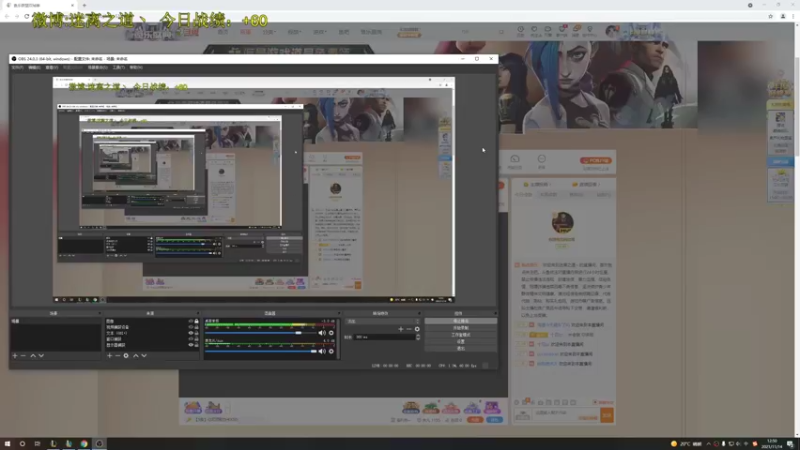Image resolution: width=800 pixels, height=450 pixels.
Task: Open taskbar search
Action: point(22,444)
